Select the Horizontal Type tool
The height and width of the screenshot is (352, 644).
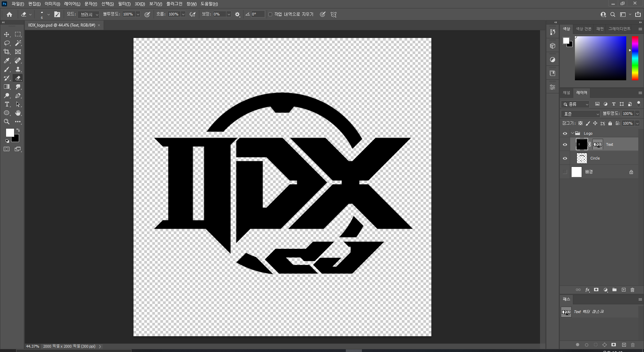pos(7,104)
